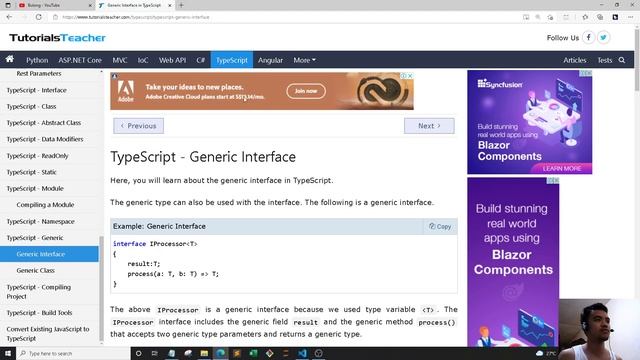Open Microsoft Edge on the taskbar

point(220,353)
